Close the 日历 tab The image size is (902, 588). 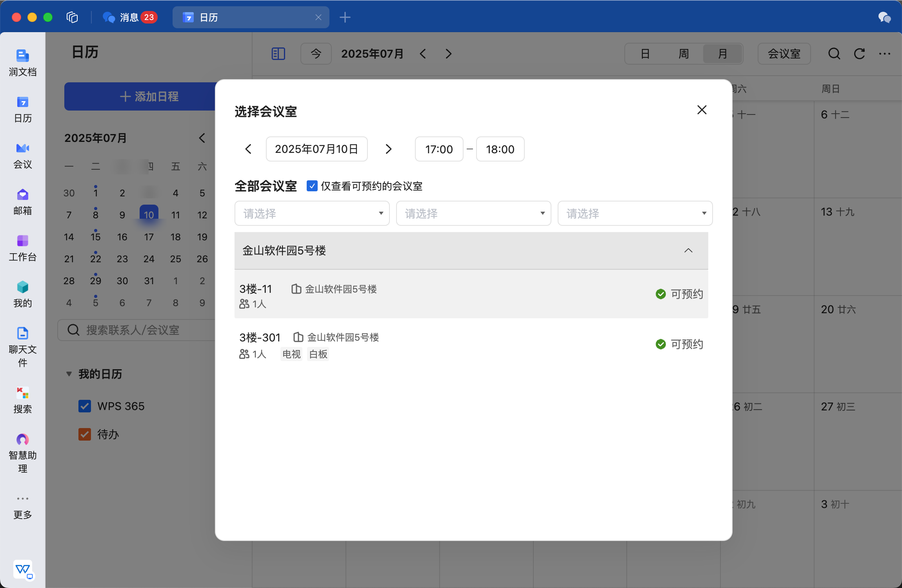pos(318,17)
